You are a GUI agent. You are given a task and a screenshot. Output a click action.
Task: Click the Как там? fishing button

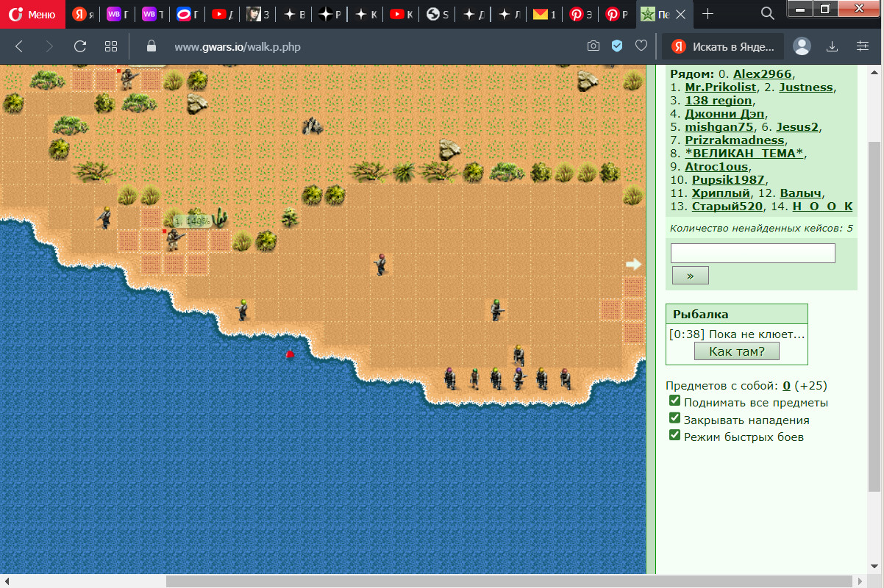click(x=736, y=351)
